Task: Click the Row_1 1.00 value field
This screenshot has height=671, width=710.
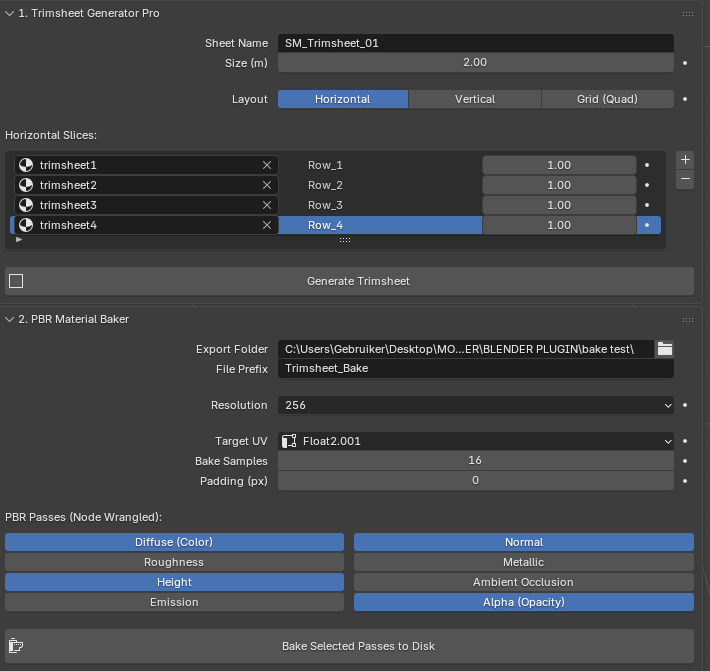Action: [x=559, y=165]
